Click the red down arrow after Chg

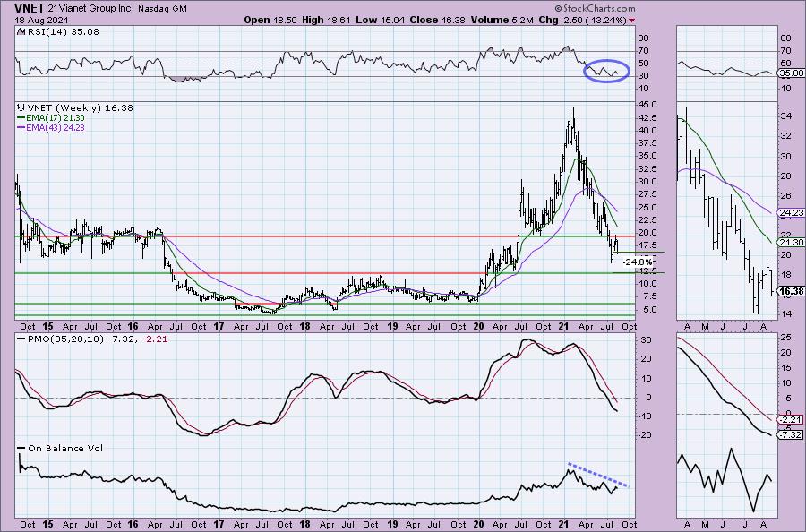click(631, 21)
